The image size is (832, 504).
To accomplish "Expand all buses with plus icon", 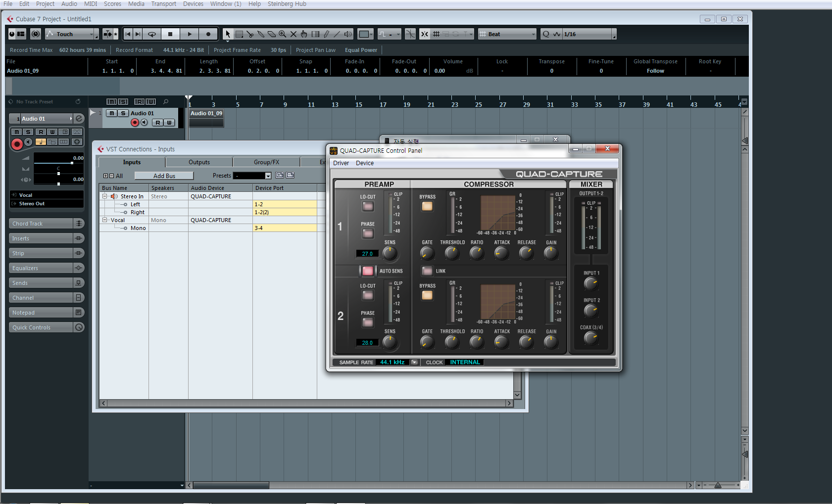I will [105, 176].
